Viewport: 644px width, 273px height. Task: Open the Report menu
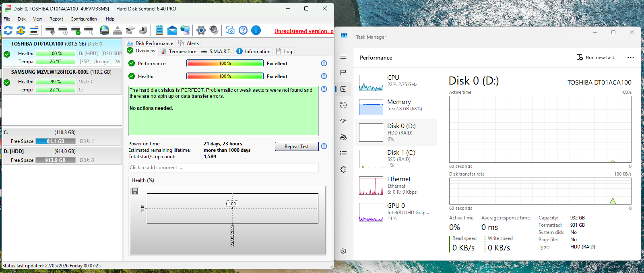click(56, 19)
